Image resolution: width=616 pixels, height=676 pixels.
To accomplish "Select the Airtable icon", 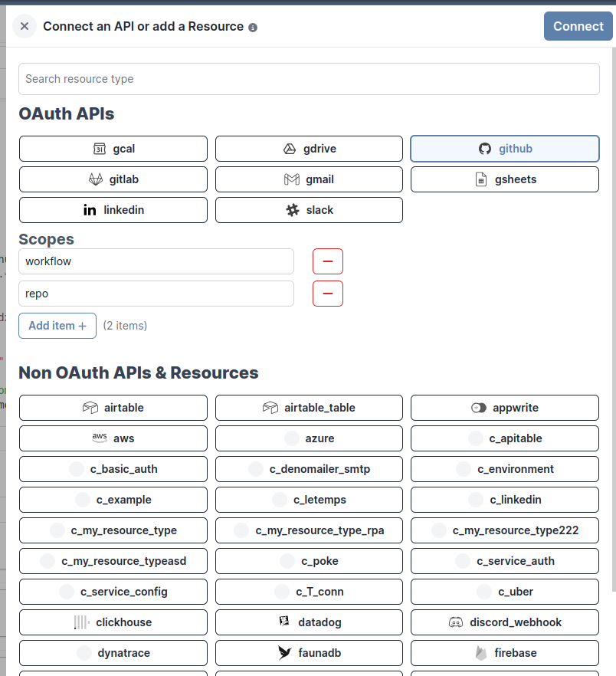I will tap(90, 408).
